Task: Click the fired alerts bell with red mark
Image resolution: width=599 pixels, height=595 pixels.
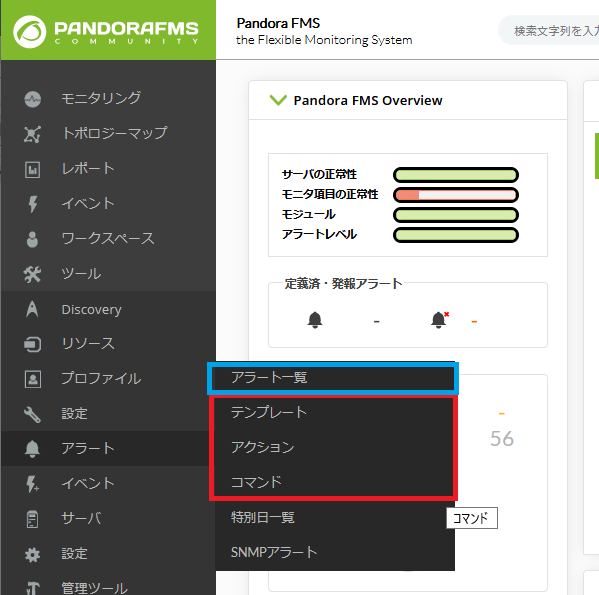Action: pos(440,320)
